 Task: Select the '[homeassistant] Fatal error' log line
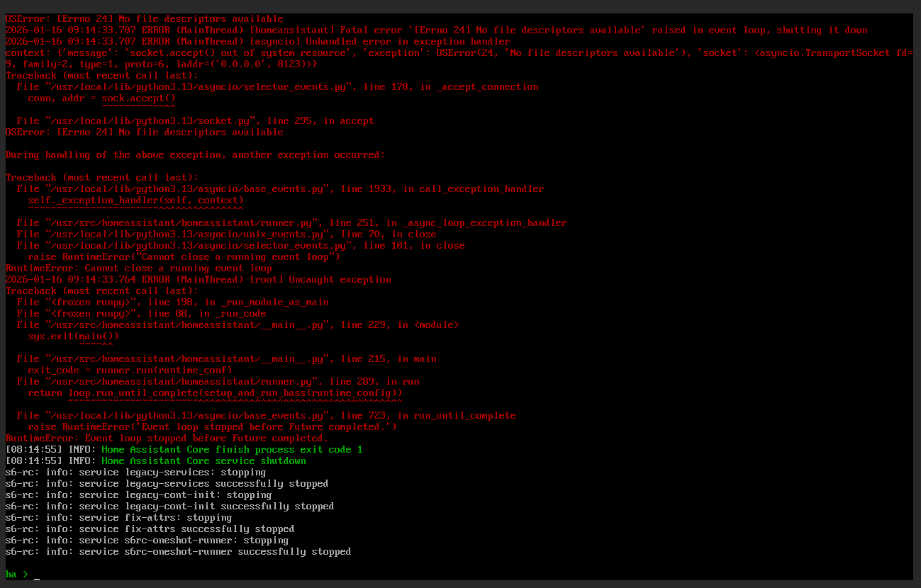tap(436, 30)
